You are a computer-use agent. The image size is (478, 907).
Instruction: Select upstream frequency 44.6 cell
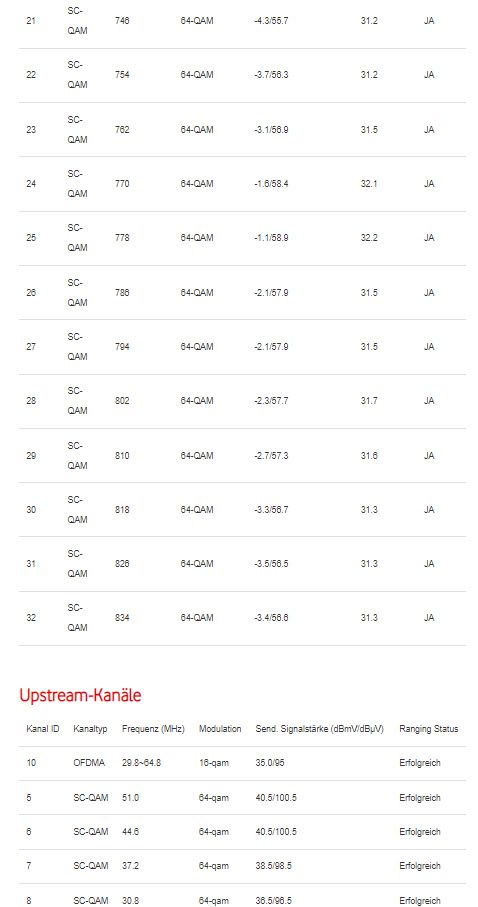coord(130,832)
